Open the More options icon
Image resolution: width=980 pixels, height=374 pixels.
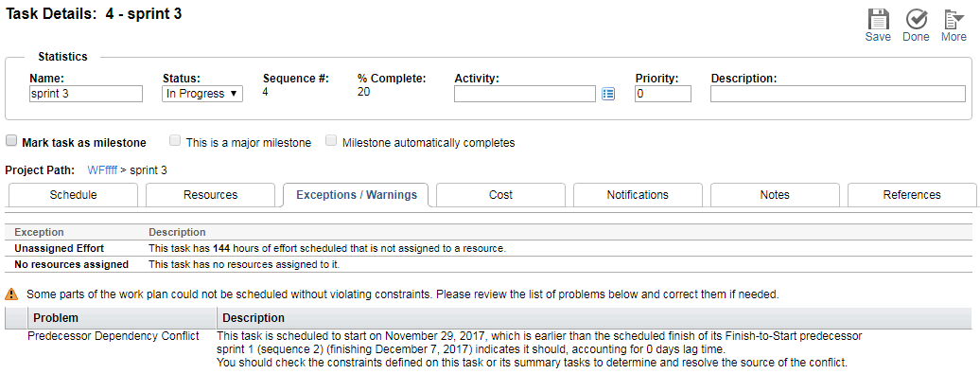point(954,19)
